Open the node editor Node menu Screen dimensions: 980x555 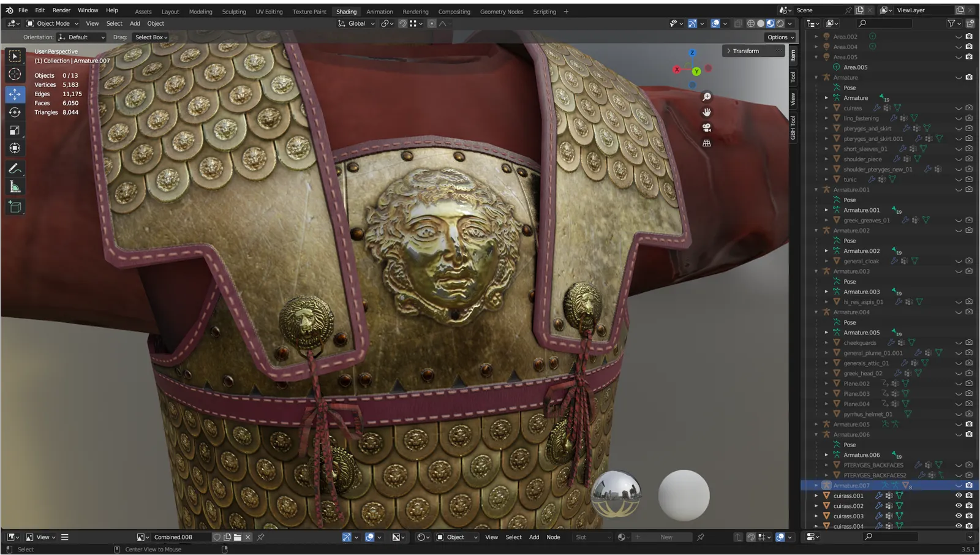[553, 537]
